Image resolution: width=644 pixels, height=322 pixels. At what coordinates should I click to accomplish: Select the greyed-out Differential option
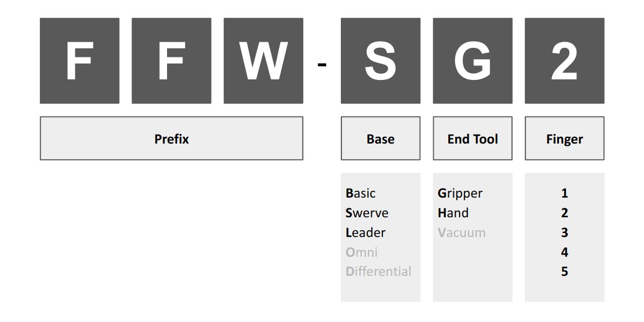pyautogui.click(x=379, y=271)
